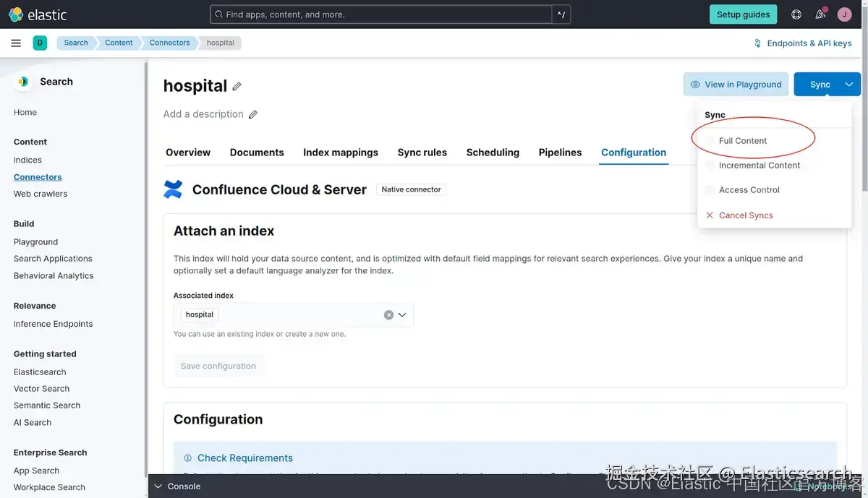
Task: Open the Sync rules tab
Action: click(x=422, y=153)
